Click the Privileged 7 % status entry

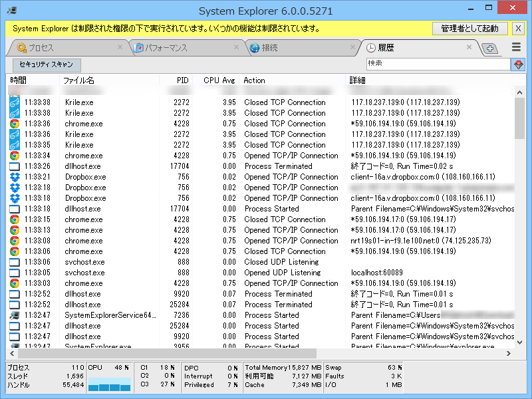211,385
